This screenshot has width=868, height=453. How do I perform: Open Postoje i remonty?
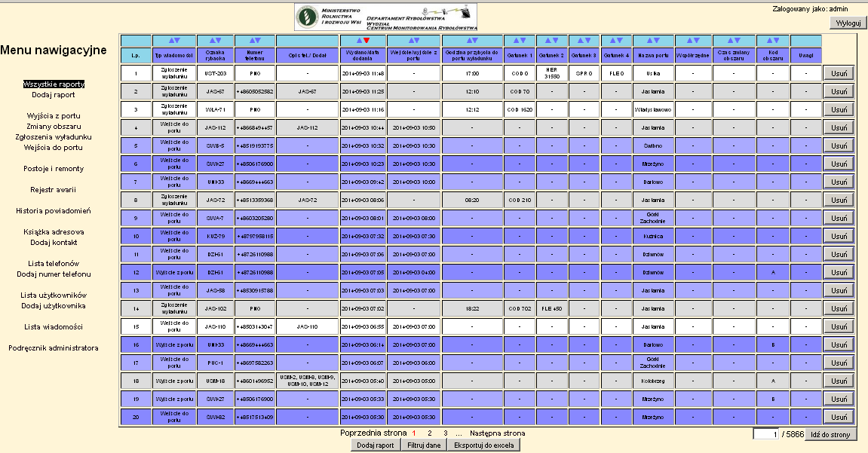(x=54, y=169)
